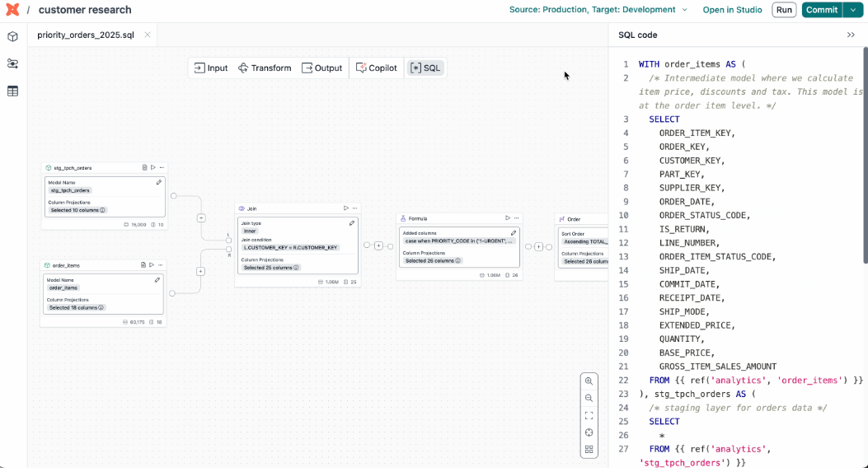
Task: Collapse the SQL code panel
Action: click(x=851, y=35)
